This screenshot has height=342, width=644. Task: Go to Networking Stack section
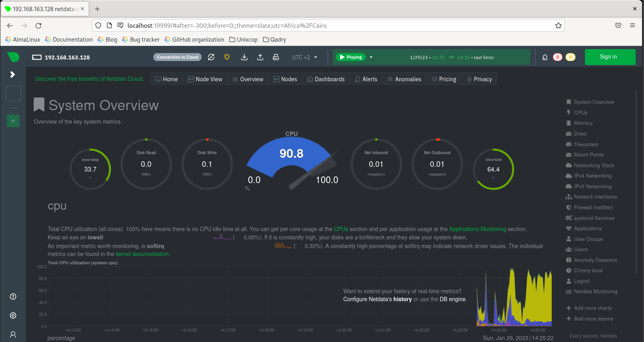coord(590,166)
